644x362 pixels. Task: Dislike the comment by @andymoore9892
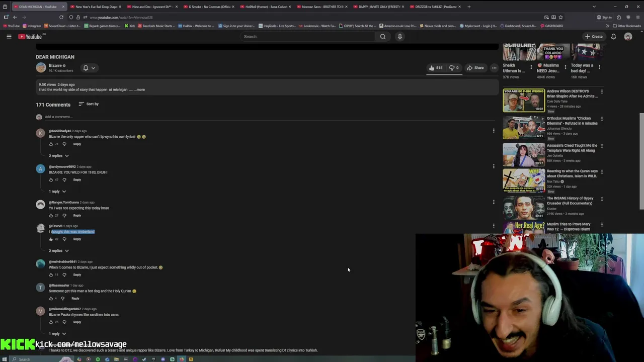[x=64, y=179]
